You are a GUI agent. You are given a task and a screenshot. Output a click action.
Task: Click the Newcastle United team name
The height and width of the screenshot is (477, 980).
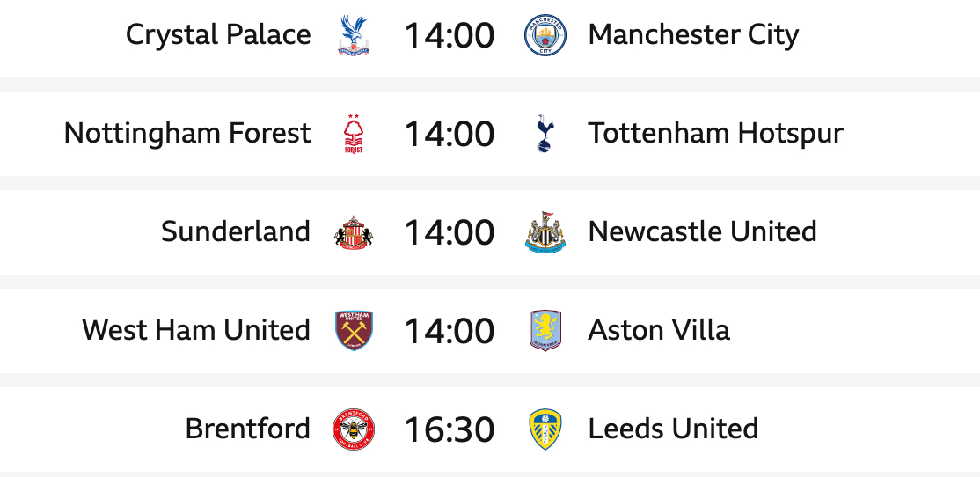pos(702,232)
